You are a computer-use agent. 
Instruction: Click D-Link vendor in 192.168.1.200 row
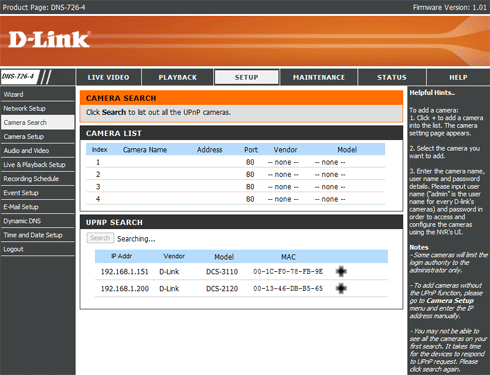(x=169, y=289)
